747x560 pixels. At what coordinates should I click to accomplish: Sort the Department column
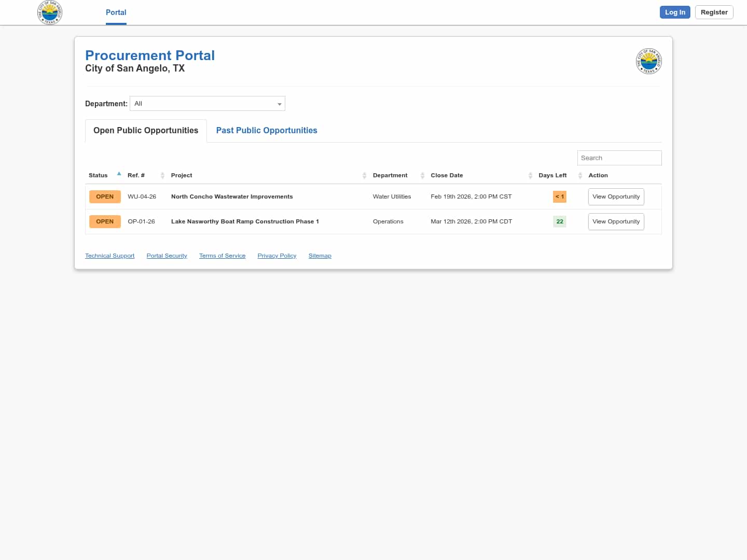point(421,175)
